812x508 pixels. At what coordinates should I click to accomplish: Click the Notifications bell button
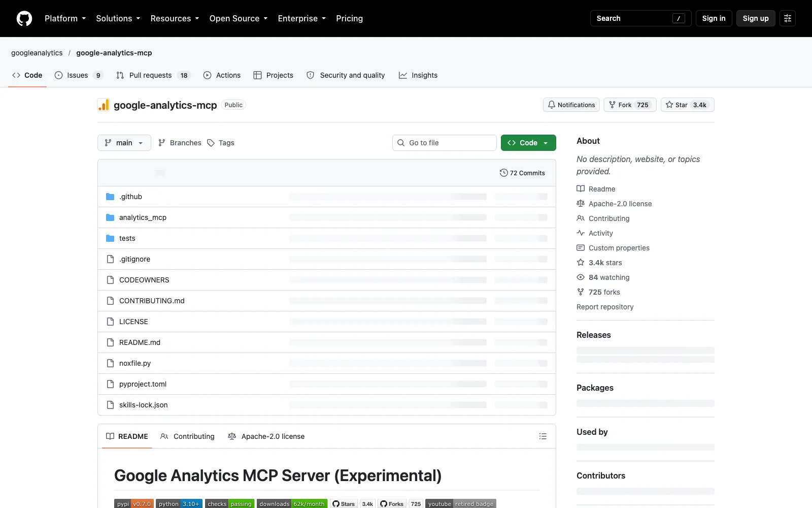[x=571, y=105]
